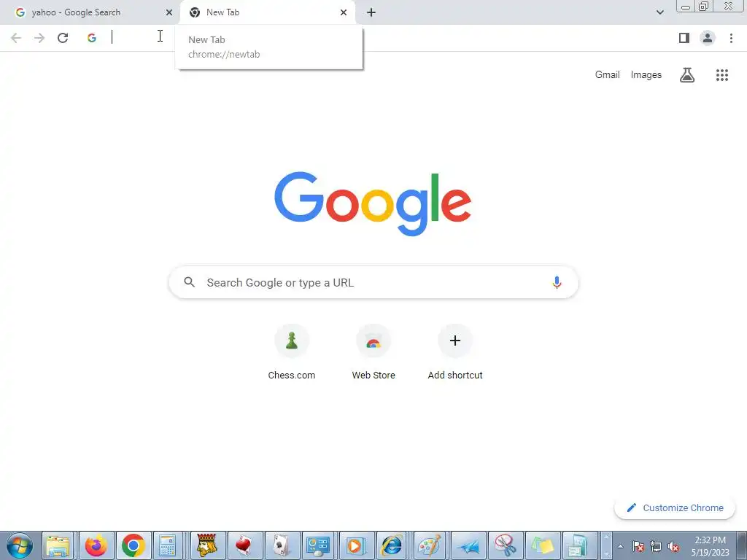Open the paper plane taskbar icon
The image size is (747, 560).
pyautogui.click(x=468, y=545)
